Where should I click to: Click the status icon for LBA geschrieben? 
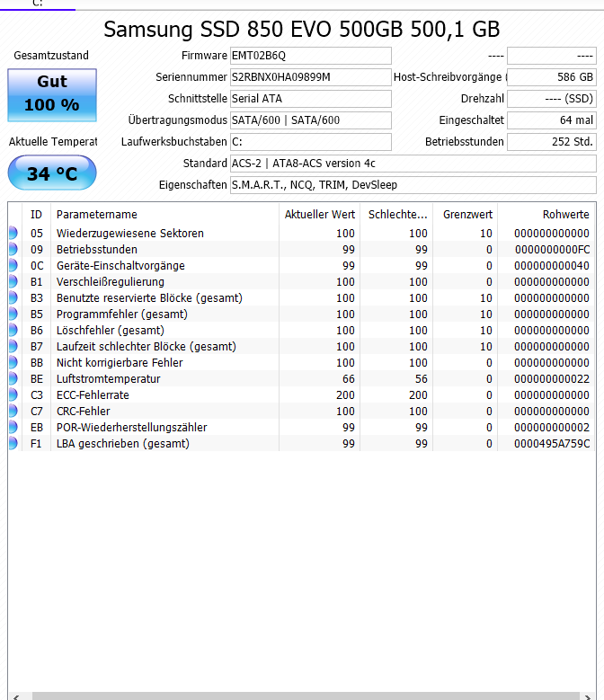tap(13, 443)
